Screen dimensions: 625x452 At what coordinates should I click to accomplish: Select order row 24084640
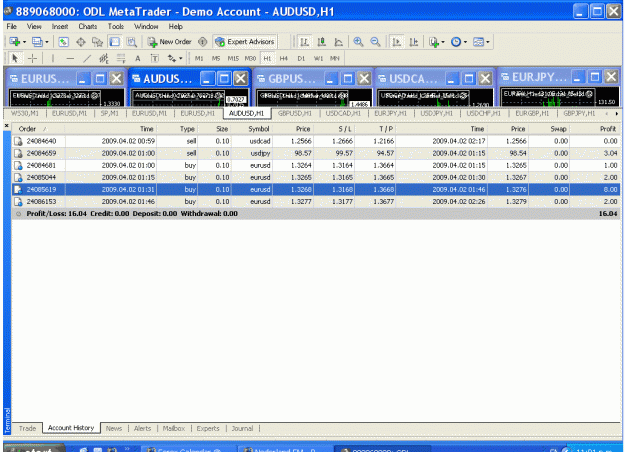316,141
